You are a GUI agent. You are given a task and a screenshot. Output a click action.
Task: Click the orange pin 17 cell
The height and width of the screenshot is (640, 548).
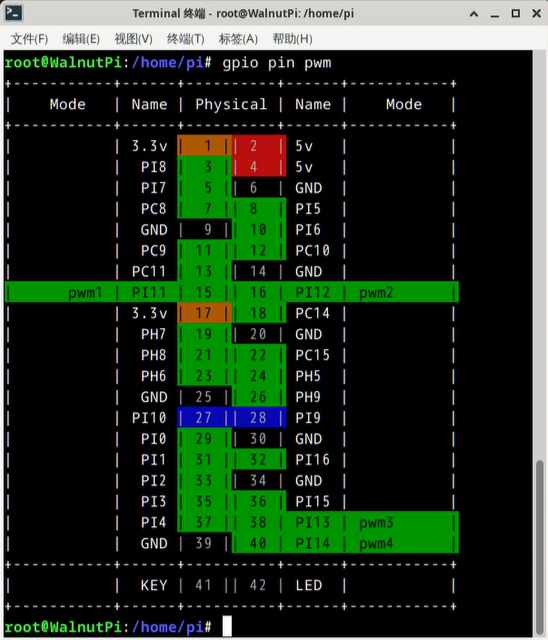pyautogui.click(x=204, y=313)
